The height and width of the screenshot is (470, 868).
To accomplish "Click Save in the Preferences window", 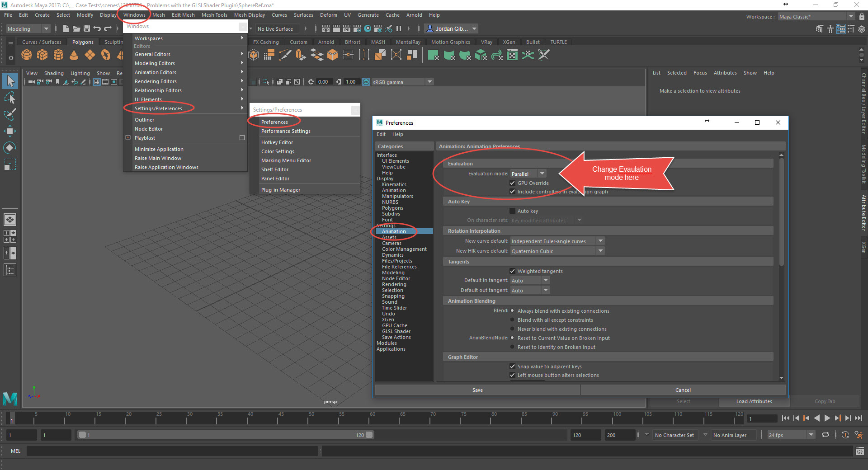I will click(477, 390).
